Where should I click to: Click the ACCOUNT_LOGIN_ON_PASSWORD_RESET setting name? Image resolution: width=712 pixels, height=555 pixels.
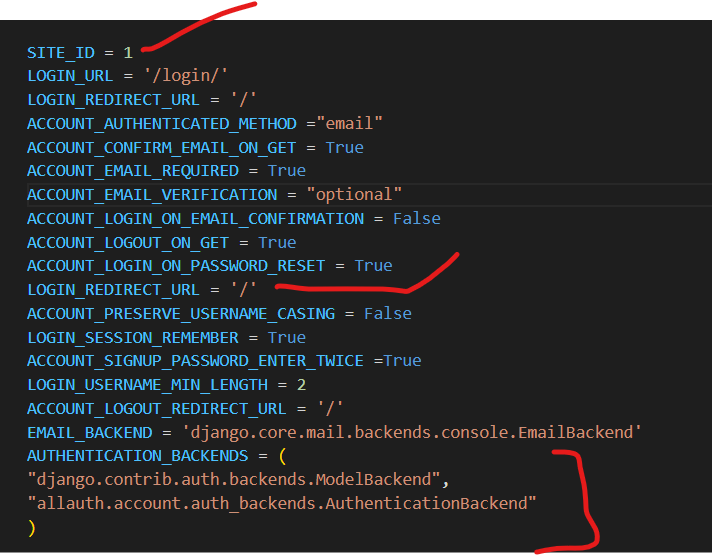point(176,266)
